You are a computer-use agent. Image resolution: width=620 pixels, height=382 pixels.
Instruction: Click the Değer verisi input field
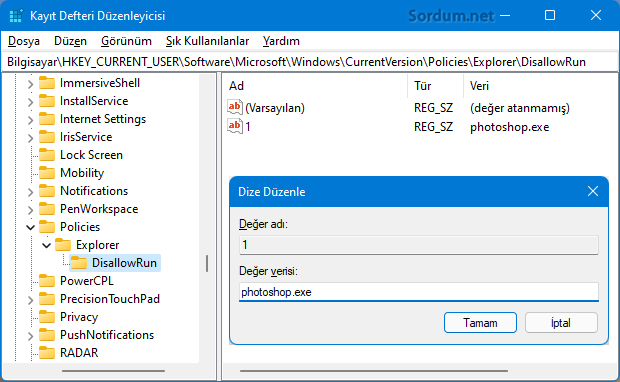pos(419,292)
